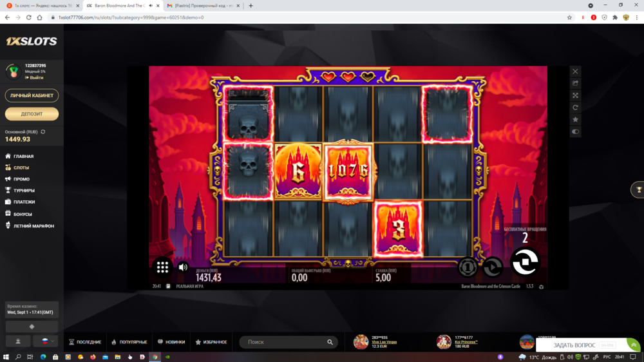Select the ПОПУЛЯРНЫЕ games tab
The image size is (644, 362).
click(x=129, y=342)
